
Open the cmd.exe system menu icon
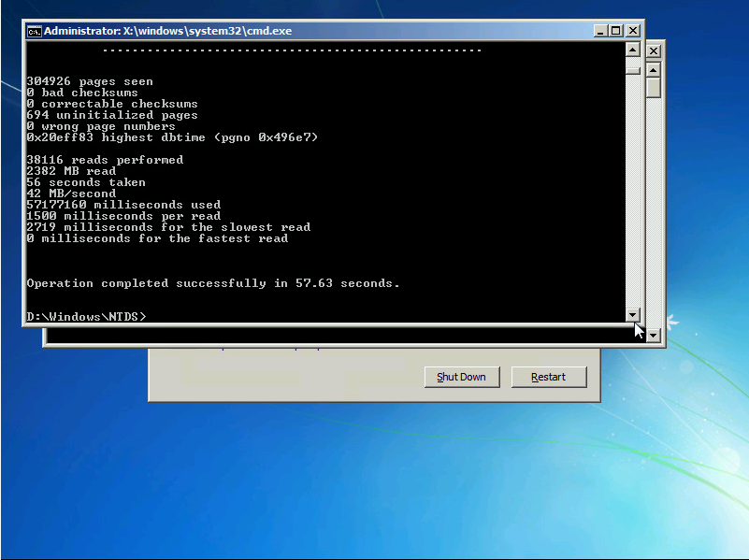click(x=34, y=31)
